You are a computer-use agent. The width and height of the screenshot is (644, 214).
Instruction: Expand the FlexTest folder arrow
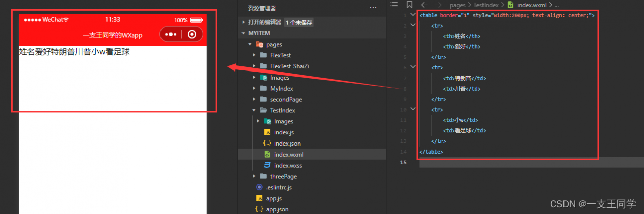254,55
